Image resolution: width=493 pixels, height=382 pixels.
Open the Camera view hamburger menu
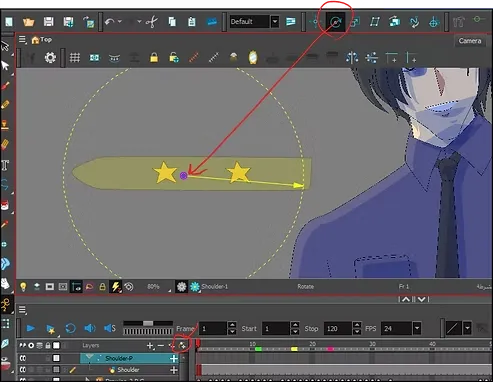(22, 40)
